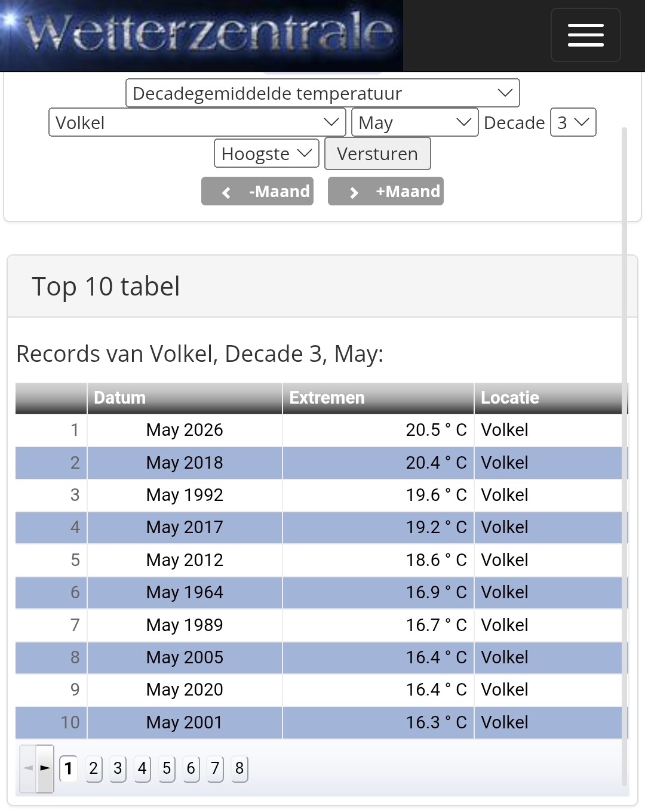Image resolution: width=645 pixels, height=812 pixels.
Task: Open the hamburger navigation menu
Action: (585, 35)
